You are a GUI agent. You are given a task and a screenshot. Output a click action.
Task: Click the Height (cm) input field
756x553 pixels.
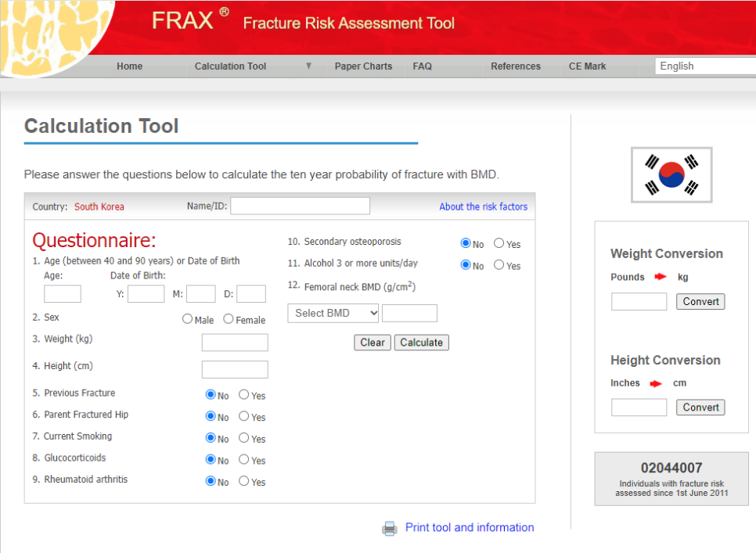click(x=235, y=369)
